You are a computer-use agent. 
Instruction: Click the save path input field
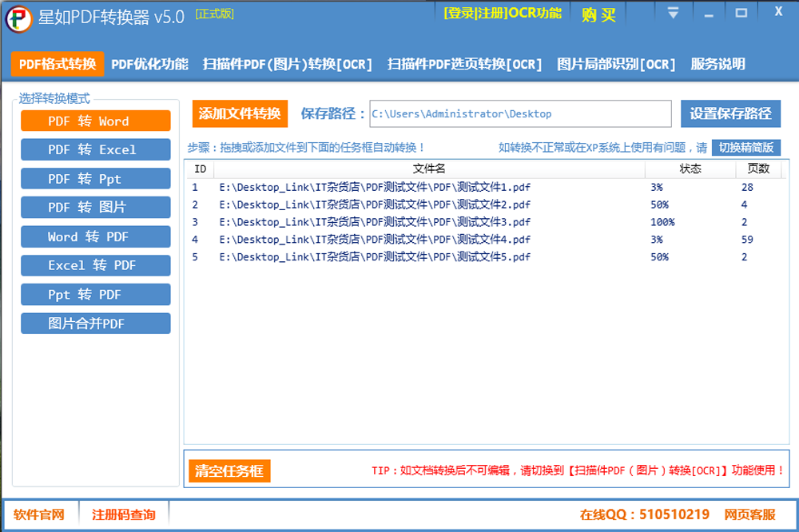coord(520,114)
